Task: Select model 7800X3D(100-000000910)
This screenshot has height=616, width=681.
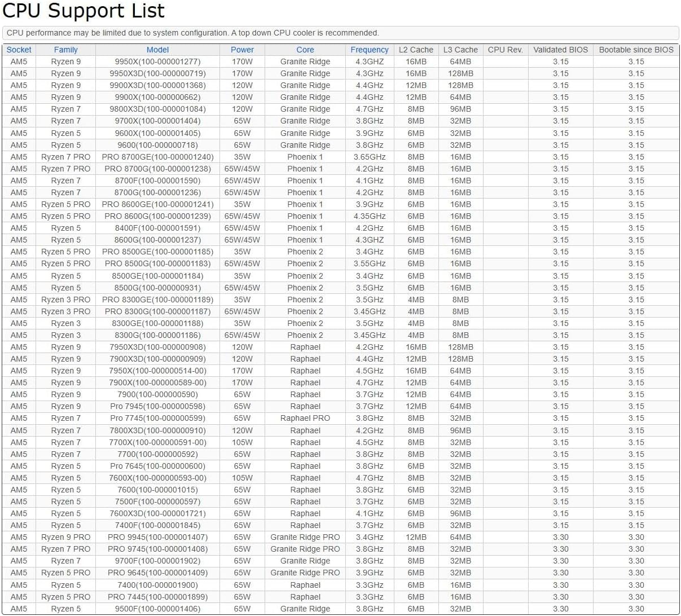Action: coord(157,430)
